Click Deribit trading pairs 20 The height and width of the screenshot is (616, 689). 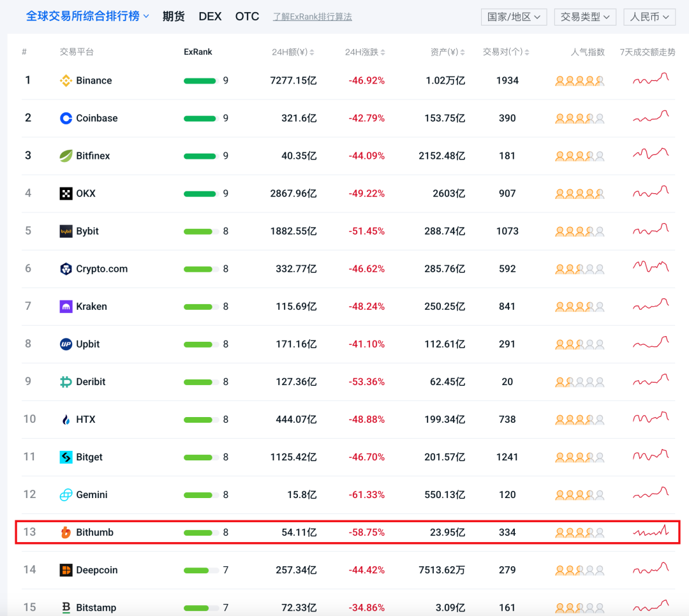(x=507, y=382)
